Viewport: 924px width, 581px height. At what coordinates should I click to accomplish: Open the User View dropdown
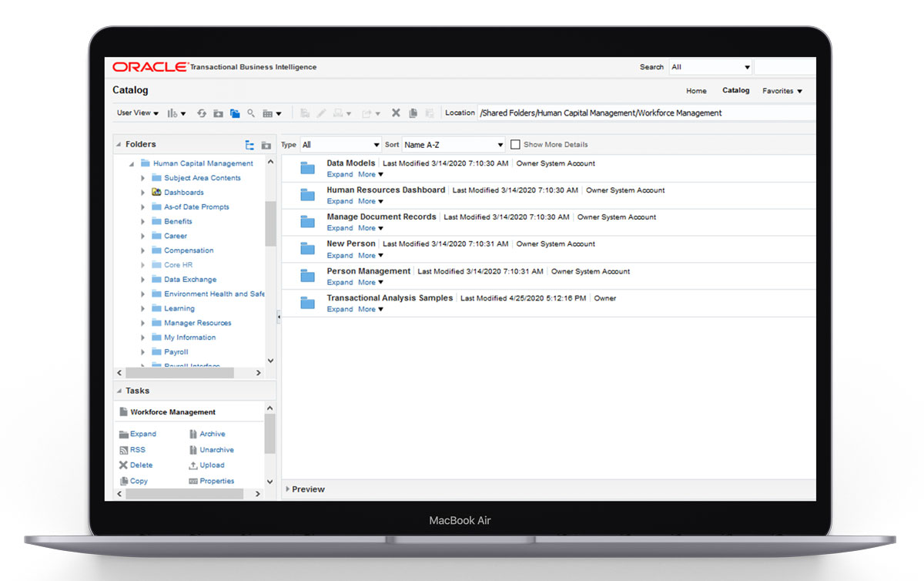[138, 113]
